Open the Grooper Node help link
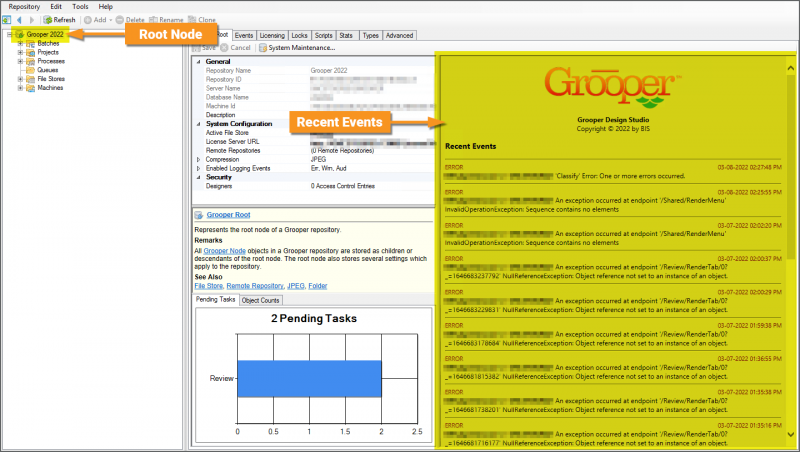Screen dimensions: 800x452 point(224,251)
